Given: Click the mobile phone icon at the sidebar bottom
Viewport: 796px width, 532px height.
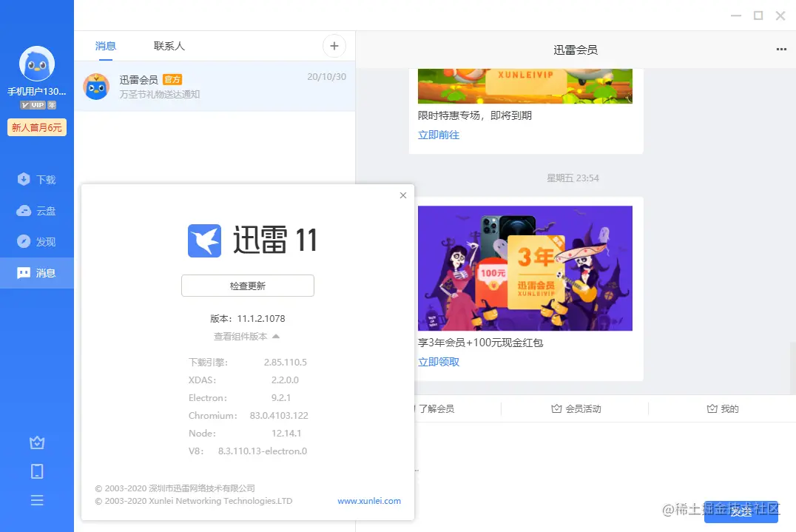Looking at the screenshot, I should pyautogui.click(x=36, y=471).
